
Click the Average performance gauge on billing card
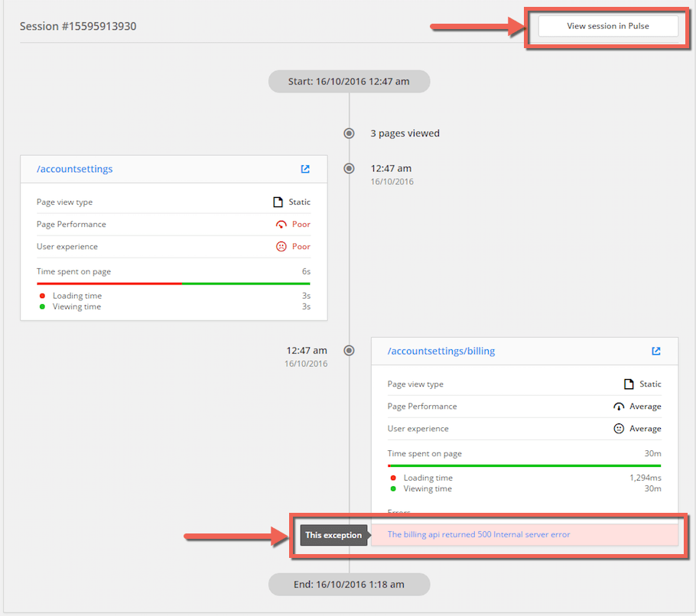[620, 406]
